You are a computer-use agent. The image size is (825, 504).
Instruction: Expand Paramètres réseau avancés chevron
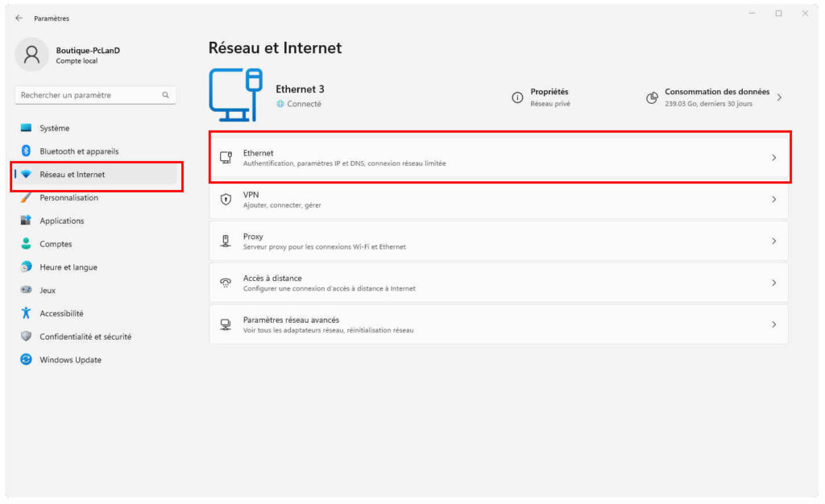click(773, 324)
